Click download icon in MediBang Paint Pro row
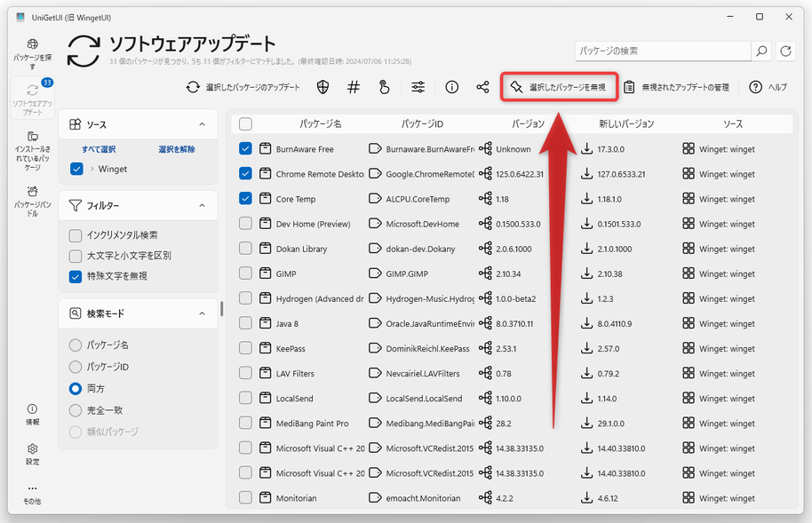812x523 pixels. coord(586,423)
